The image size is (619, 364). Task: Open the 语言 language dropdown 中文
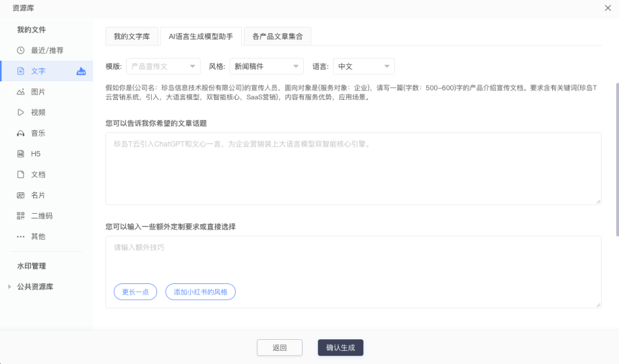363,66
